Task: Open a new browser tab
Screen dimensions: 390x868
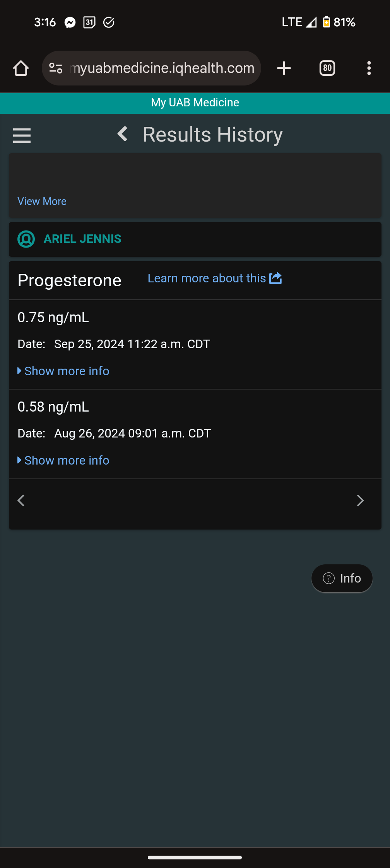Action: click(x=284, y=68)
